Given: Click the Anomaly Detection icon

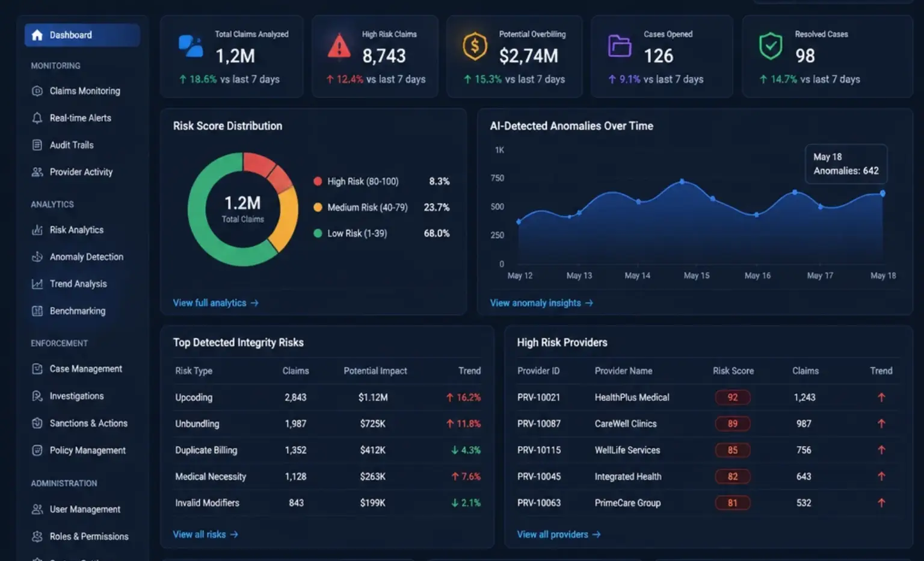Looking at the screenshot, I should click(37, 257).
